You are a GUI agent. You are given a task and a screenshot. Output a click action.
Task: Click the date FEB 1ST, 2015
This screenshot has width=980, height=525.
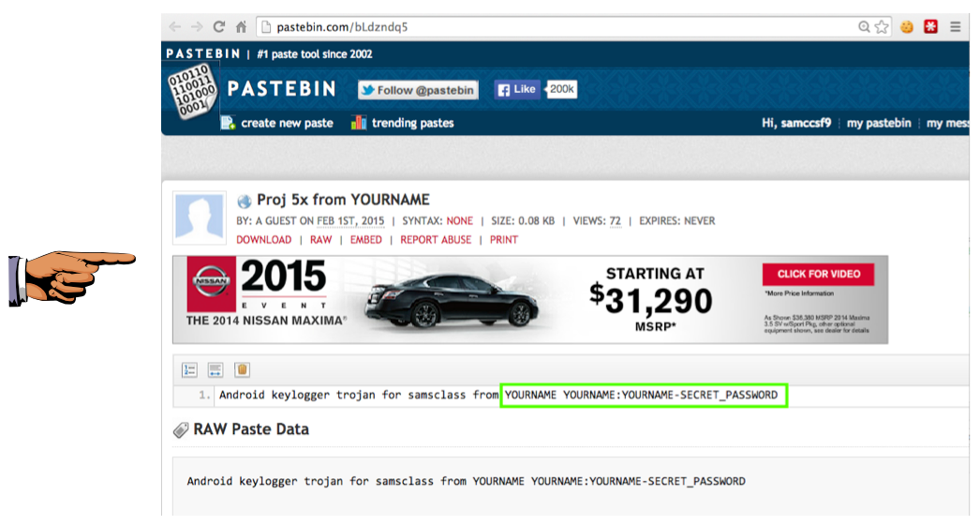350,221
